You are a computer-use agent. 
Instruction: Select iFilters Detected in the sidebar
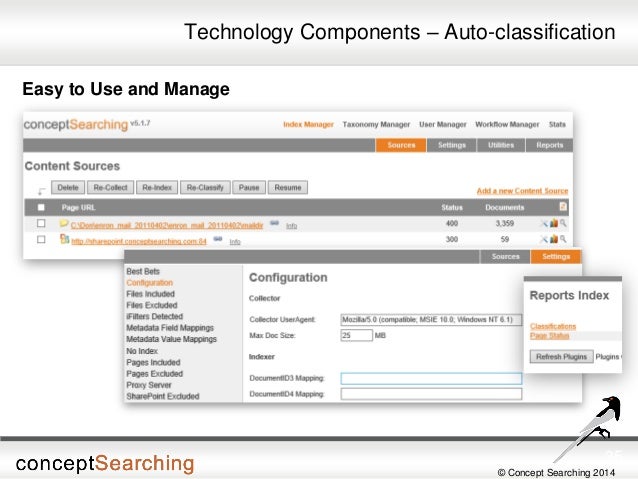[154, 316]
